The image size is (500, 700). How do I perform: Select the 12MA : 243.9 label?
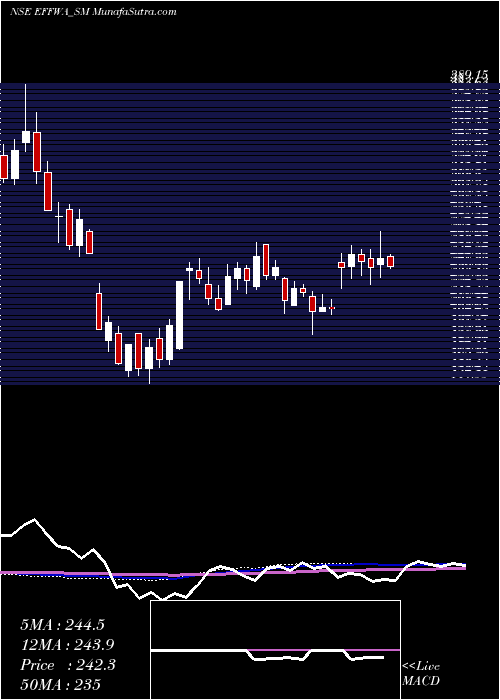tap(67, 645)
